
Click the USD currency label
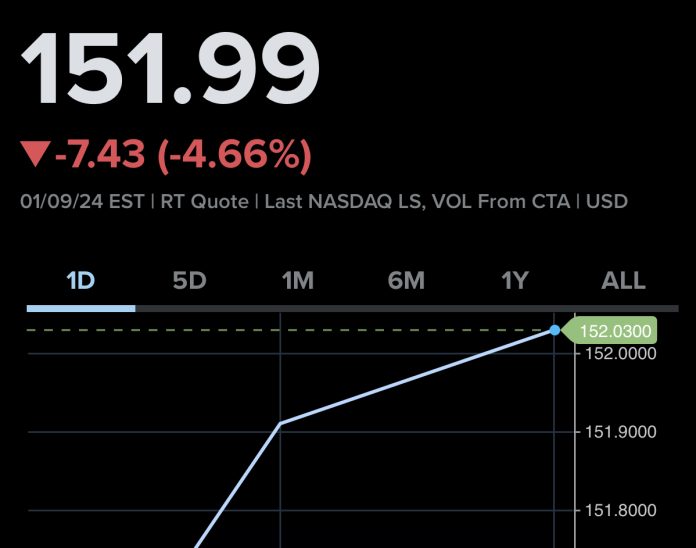tap(607, 201)
